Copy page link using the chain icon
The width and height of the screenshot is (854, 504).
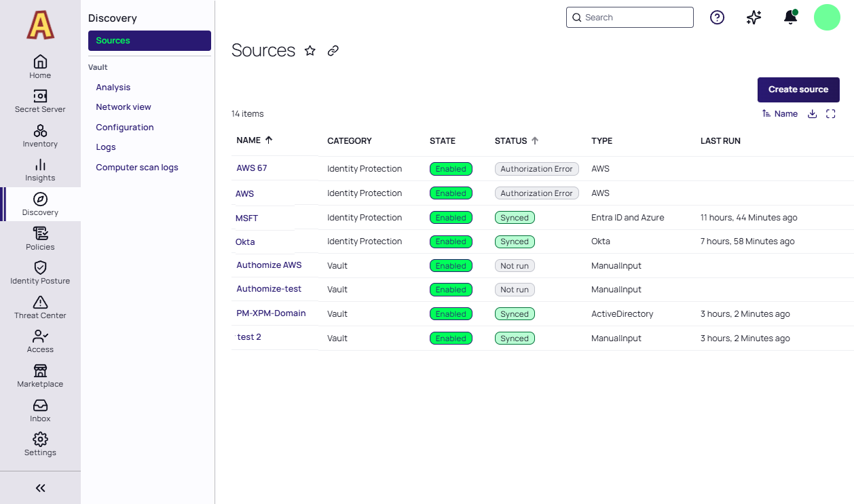[x=333, y=51]
